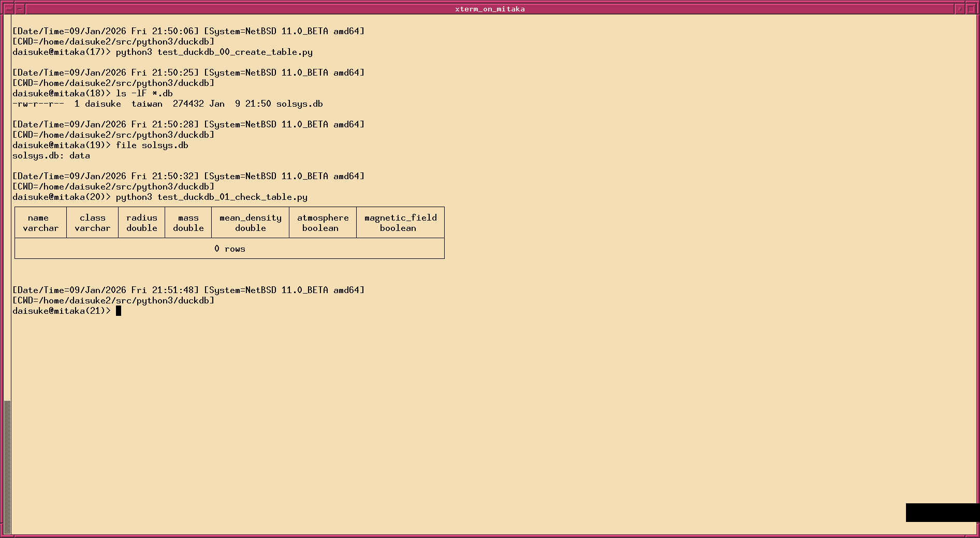Screen dimensions: 980x538
Task: Click the title text xterm_on_mitaka
Action: [489, 8]
